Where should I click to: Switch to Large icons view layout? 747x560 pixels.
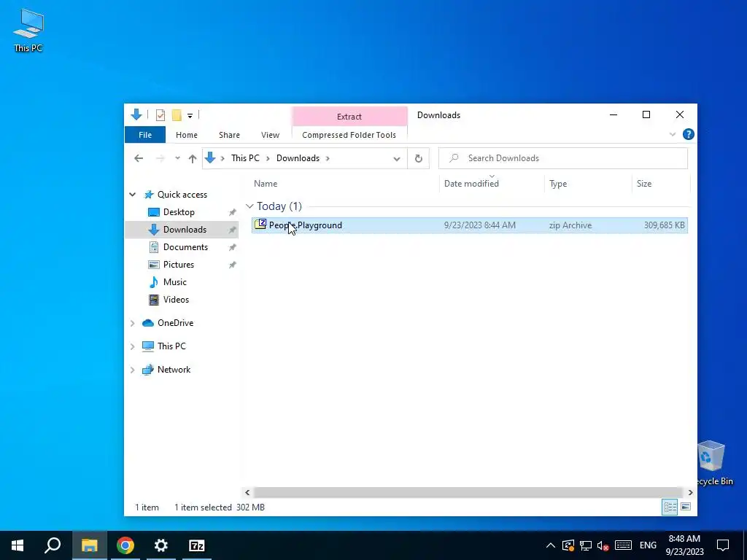pos(686,507)
